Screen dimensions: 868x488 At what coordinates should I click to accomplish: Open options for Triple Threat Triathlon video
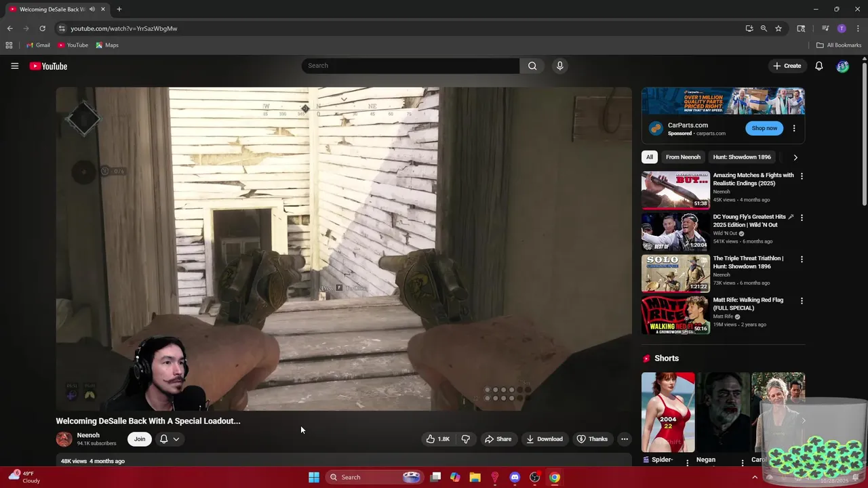pos(802,259)
